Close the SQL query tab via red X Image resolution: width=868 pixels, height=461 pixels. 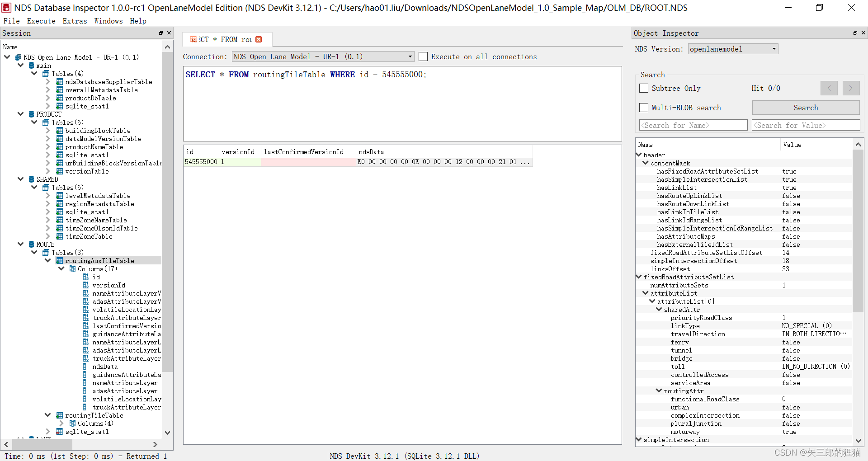pos(259,39)
